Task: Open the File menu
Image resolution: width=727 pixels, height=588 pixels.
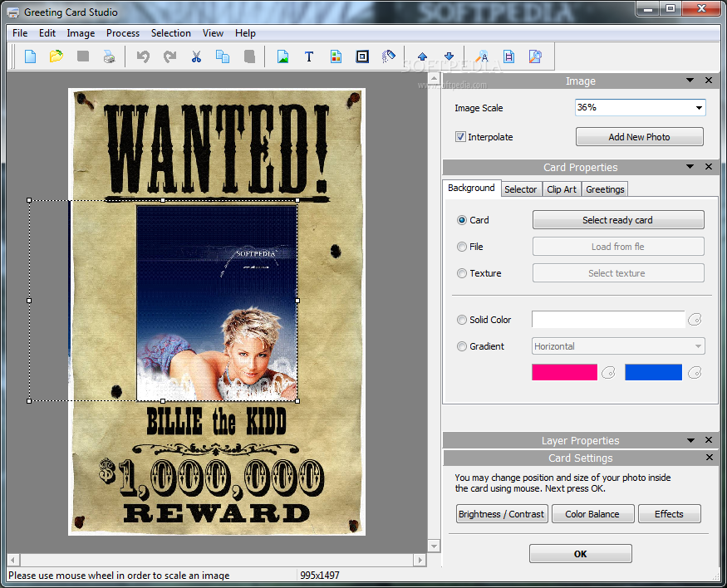Action: coord(20,33)
